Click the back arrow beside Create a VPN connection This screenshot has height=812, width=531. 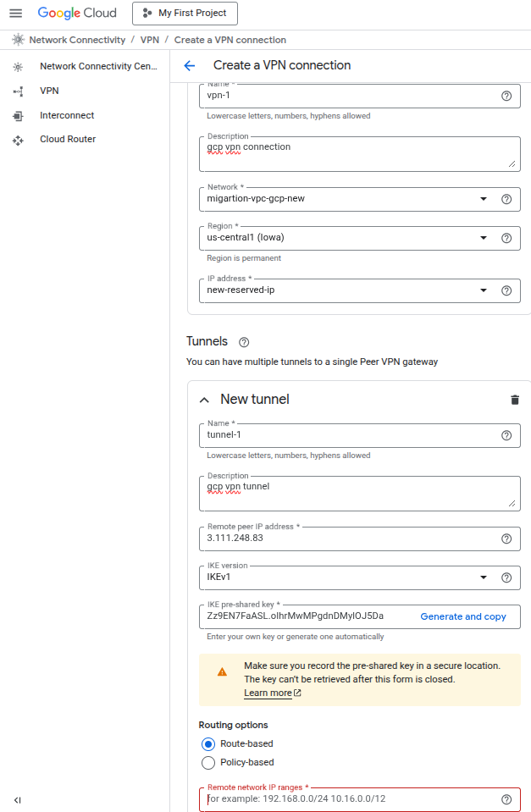pos(190,65)
